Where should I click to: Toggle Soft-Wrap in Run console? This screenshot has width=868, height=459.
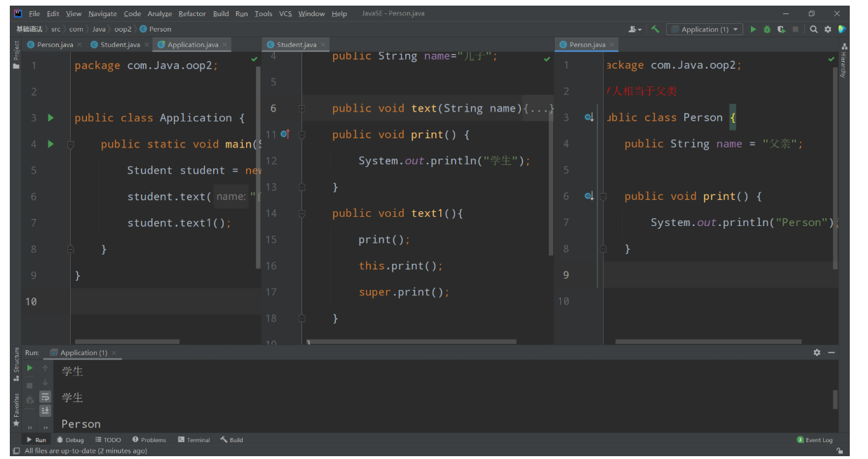pos(46,397)
